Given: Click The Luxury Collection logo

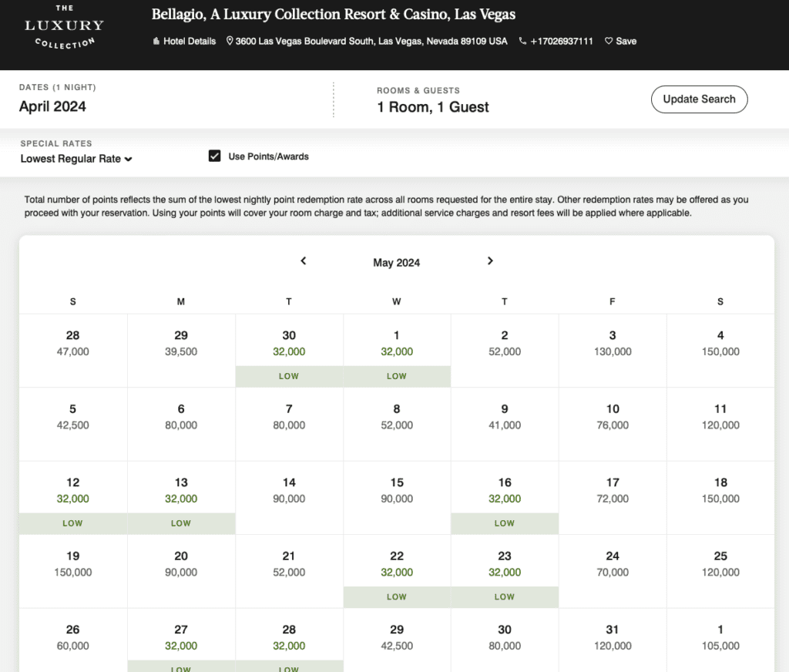Looking at the screenshot, I should pyautogui.click(x=64, y=28).
